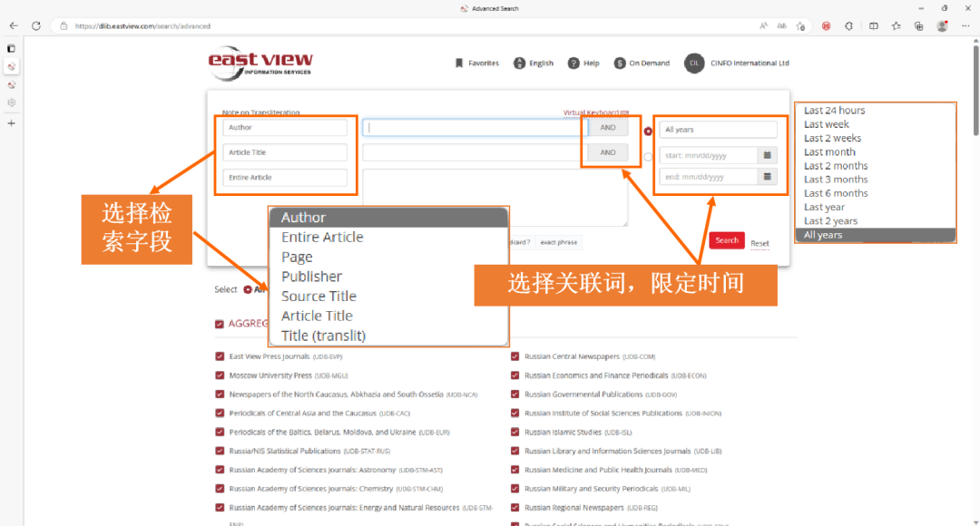Click the browser address bar URL
Viewport: 980px width, 526px height.
click(x=142, y=26)
